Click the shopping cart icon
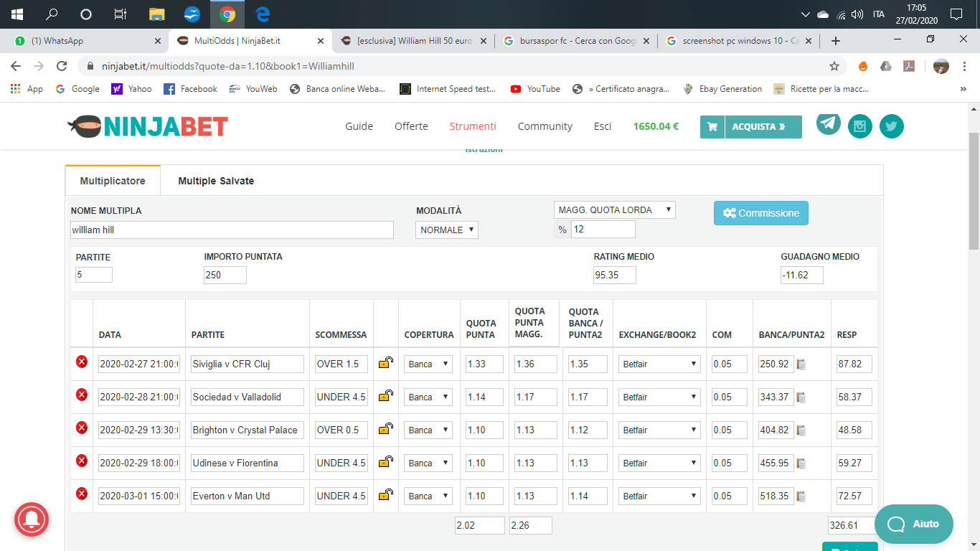 click(x=712, y=127)
